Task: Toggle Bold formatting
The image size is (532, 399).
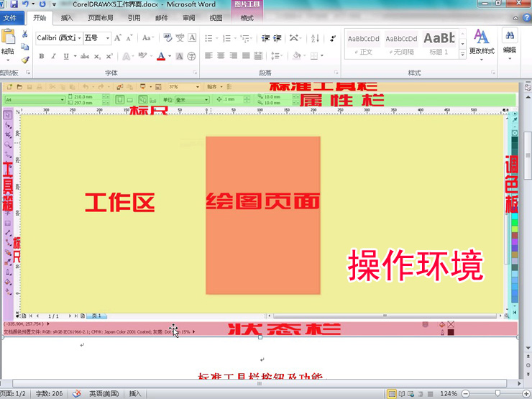Action: 42,56
